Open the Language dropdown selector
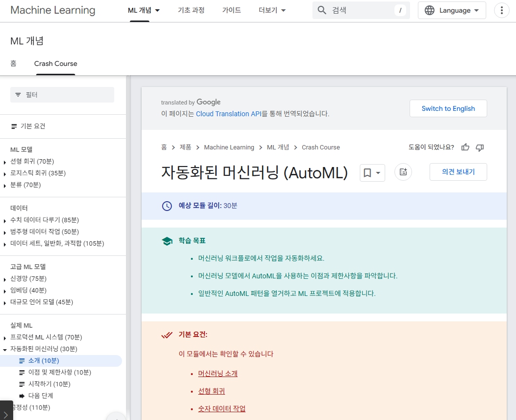The image size is (516, 420). (452, 10)
